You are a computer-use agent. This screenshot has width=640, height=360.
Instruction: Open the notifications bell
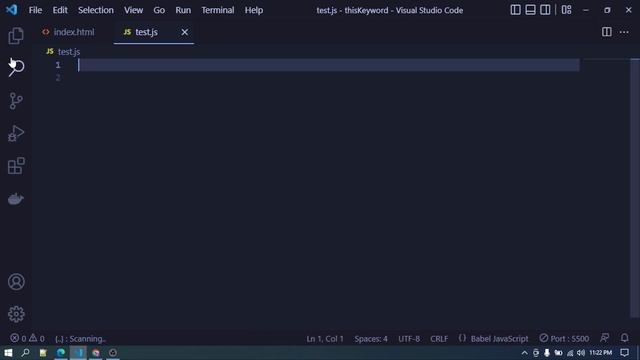624,338
